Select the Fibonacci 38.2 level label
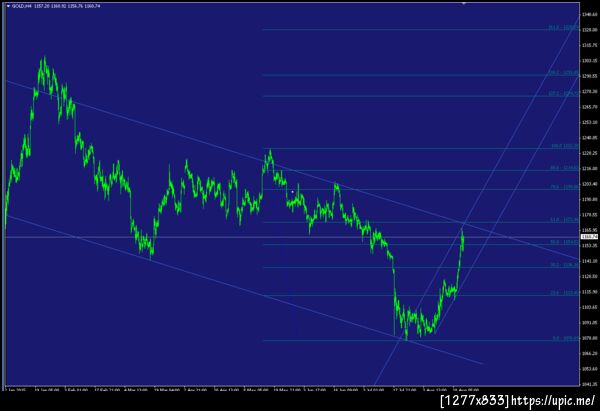Screen dimensions: 600x411 tap(564, 265)
